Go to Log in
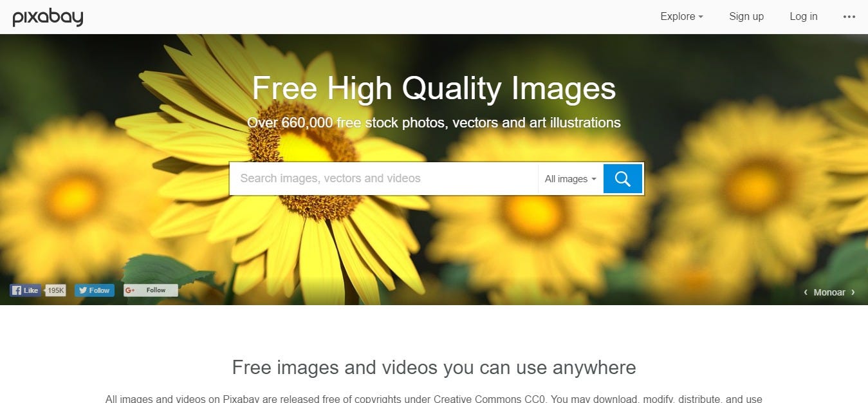868x403 pixels. click(x=804, y=17)
